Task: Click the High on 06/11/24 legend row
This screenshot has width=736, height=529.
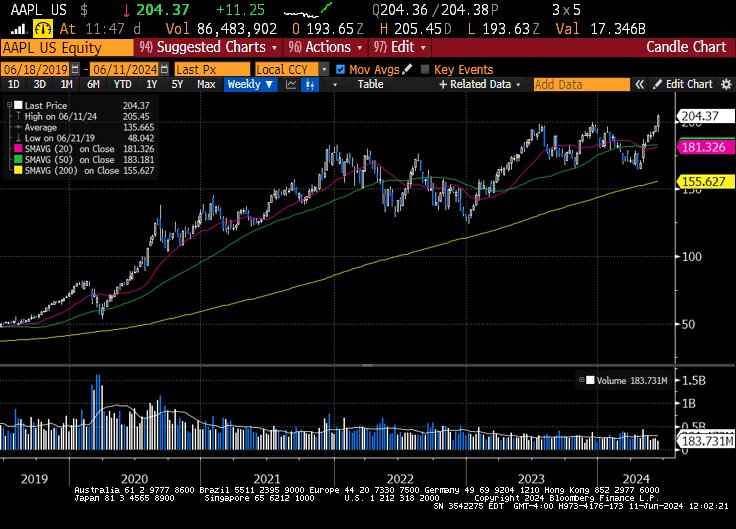Action: (82, 116)
